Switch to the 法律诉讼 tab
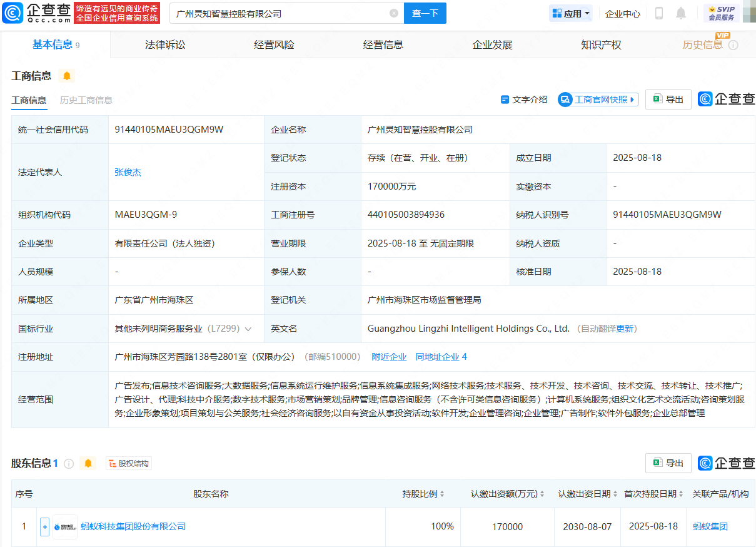756x547 pixels. click(x=165, y=45)
